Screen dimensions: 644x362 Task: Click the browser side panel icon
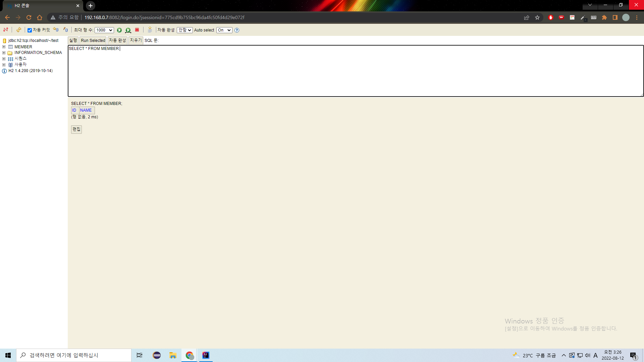(615, 17)
